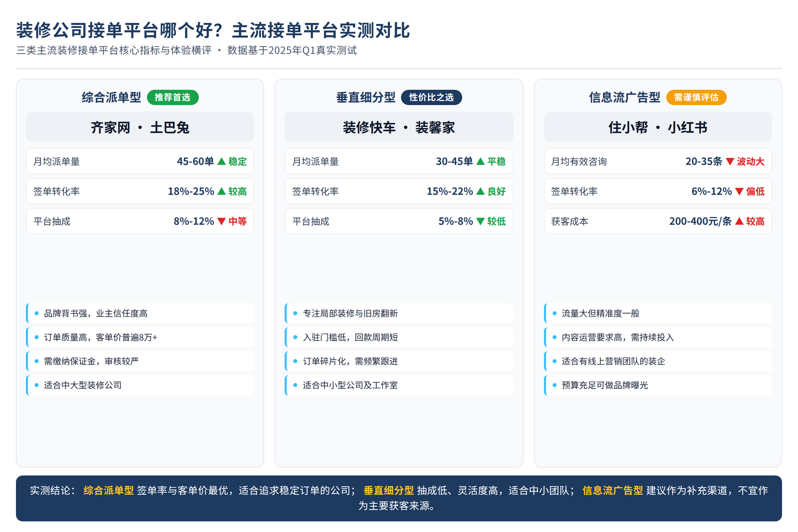
Task: Click the 订单质量高，客单价普遍8万+ bullet
Action: pos(140,337)
